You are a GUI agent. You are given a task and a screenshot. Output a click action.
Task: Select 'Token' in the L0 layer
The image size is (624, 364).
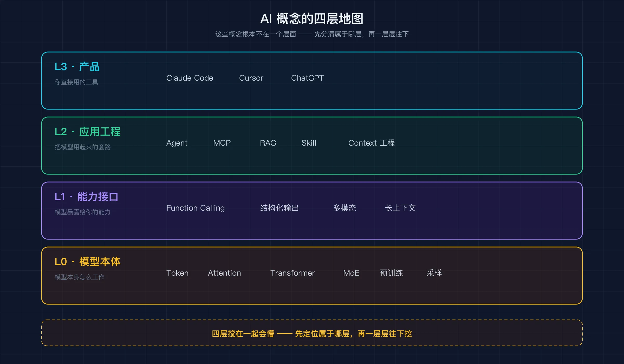[177, 273]
